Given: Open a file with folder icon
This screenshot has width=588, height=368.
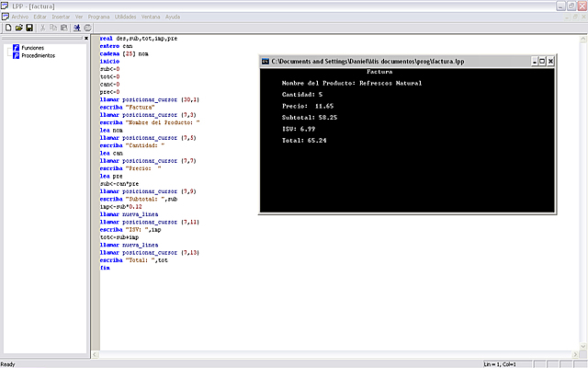Looking at the screenshot, I should tap(18, 28).
